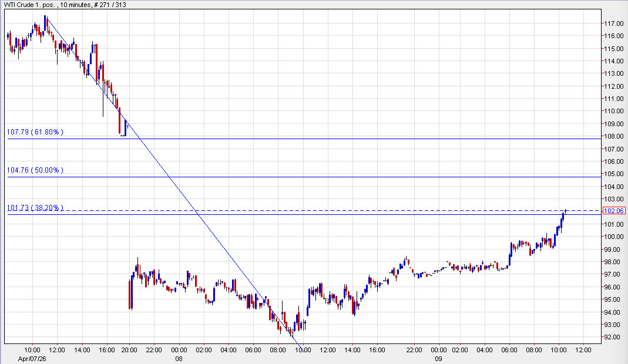Click the dashed 38.20% Fibonacci line
Viewport: 628px width, 364px height.
tap(352, 209)
